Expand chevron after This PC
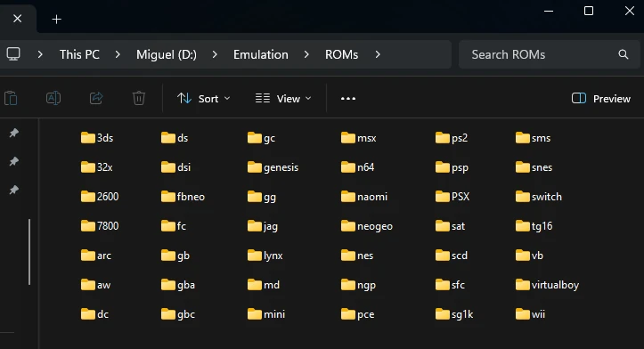Screen dimensions: 644x349 point(118,54)
